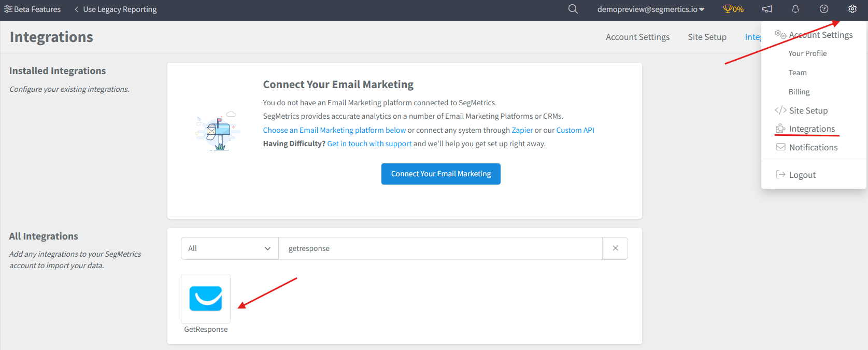Go to the Account Settings tab
Screen dimensions: 868x350
click(x=637, y=37)
